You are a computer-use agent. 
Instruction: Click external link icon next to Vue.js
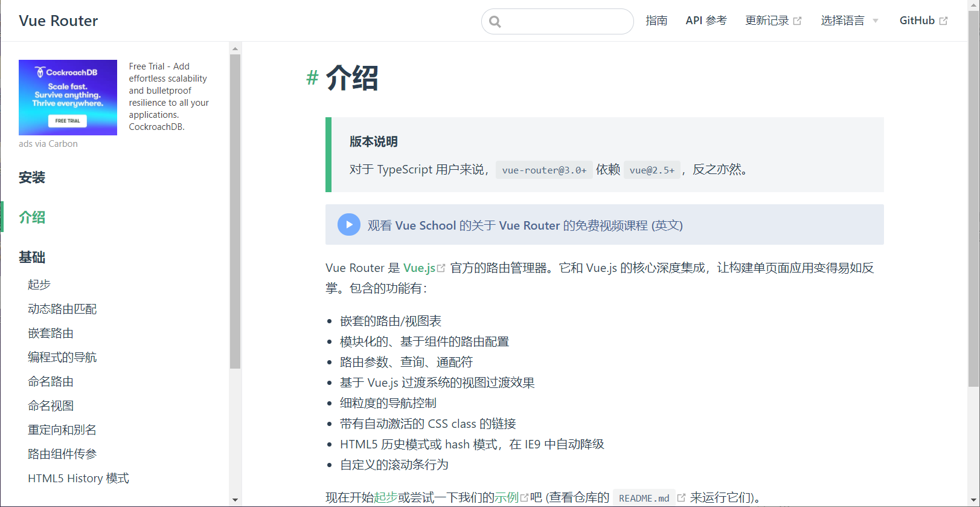click(x=441, y=268)
